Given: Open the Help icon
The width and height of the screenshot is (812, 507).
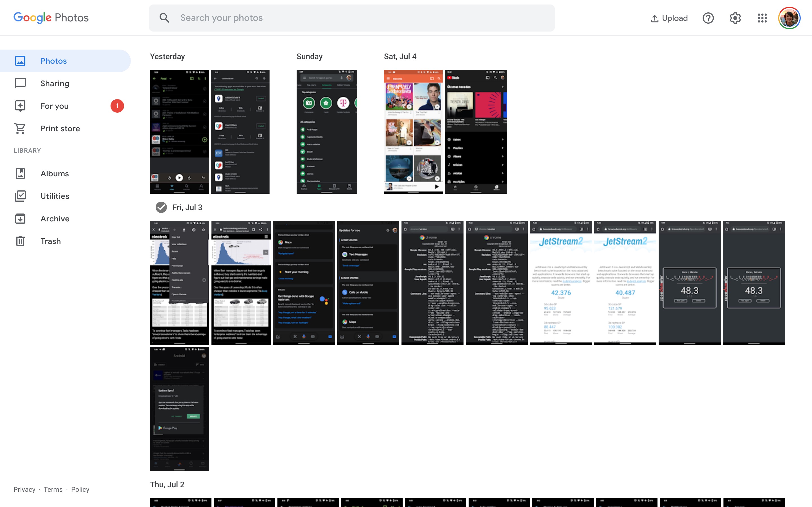Looking at the screenshot, I should pos(708,18).
